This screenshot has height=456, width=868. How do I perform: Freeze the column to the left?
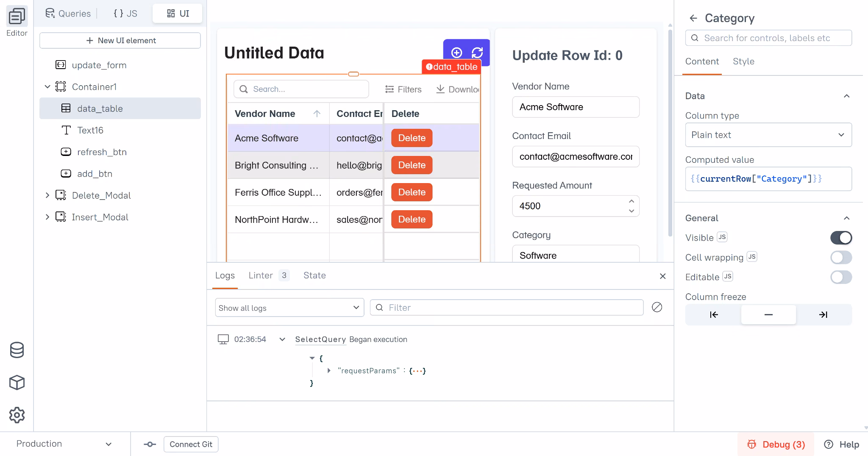(x=714, y=314)
